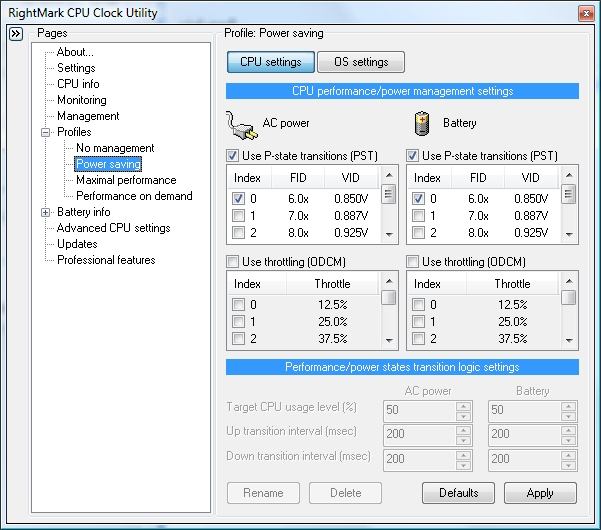Open the Updates page

[x=77, y=244]
